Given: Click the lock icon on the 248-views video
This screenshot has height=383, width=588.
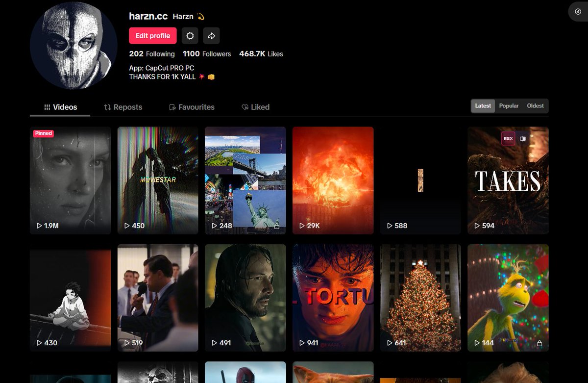Looking at the screenshot, I should click(277, 226).
